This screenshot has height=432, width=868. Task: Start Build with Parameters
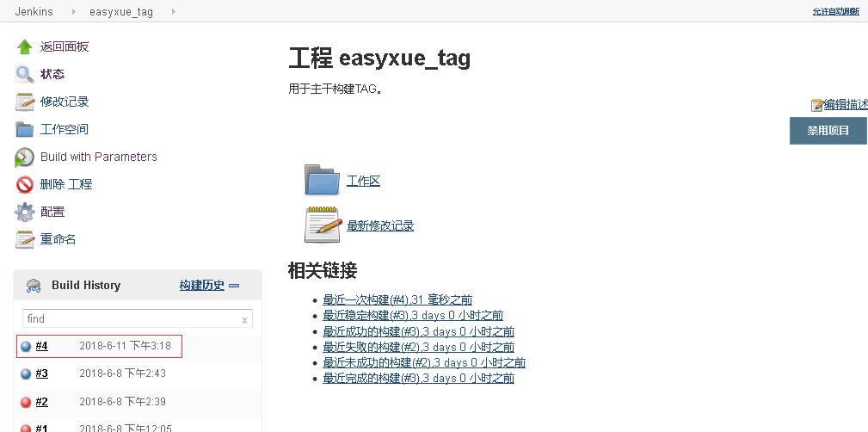tap(99, 157)
